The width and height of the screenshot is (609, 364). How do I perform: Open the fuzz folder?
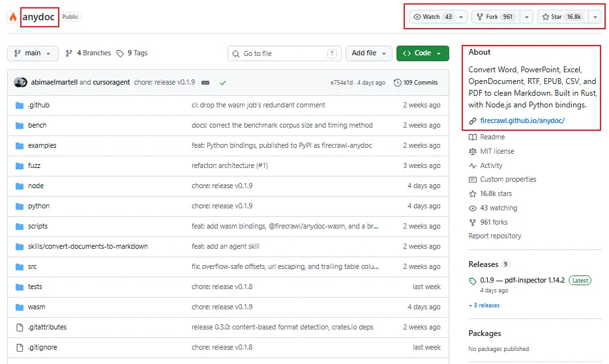click(x=34, y=165)
